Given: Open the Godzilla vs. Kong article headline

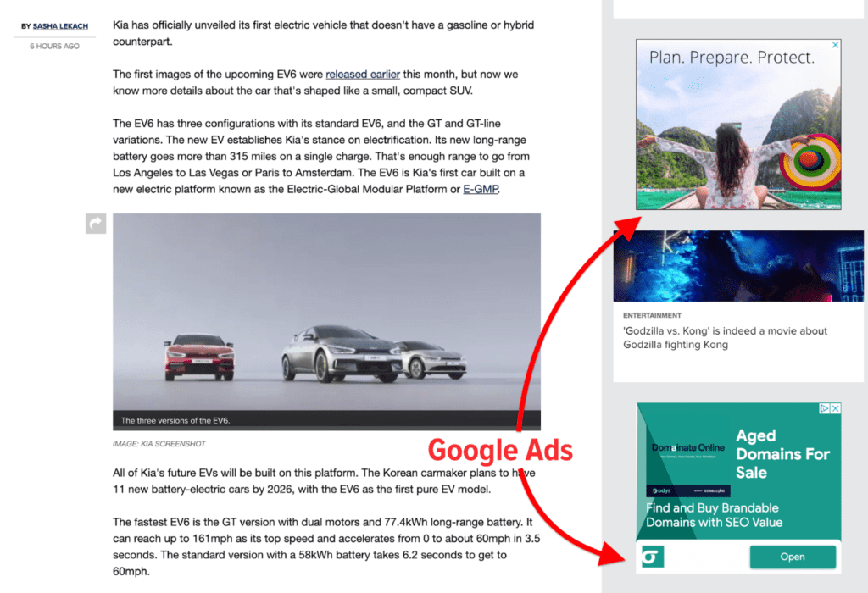Looking at the screenshot, I should (x=725, y=337).
